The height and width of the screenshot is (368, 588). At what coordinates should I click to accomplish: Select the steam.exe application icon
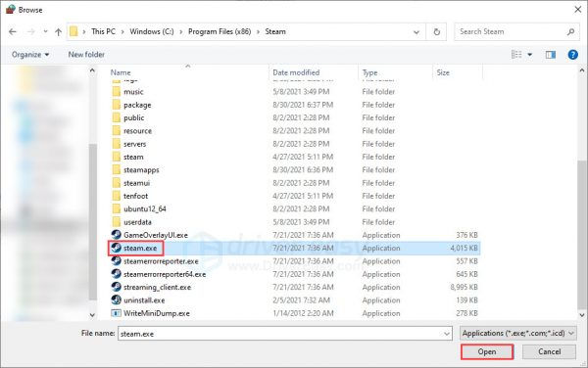coord(117,248)
